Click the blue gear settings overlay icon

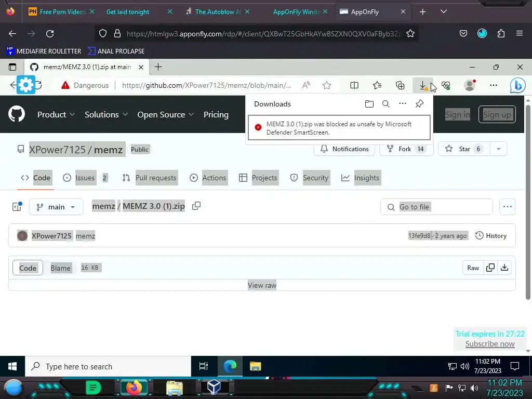click(x=26, y=85)
